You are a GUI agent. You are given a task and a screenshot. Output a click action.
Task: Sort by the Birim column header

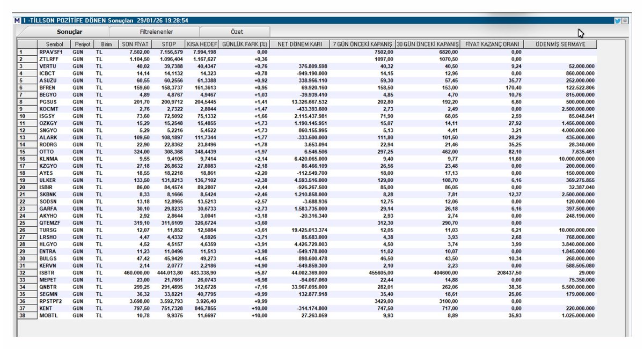(106, 44)
